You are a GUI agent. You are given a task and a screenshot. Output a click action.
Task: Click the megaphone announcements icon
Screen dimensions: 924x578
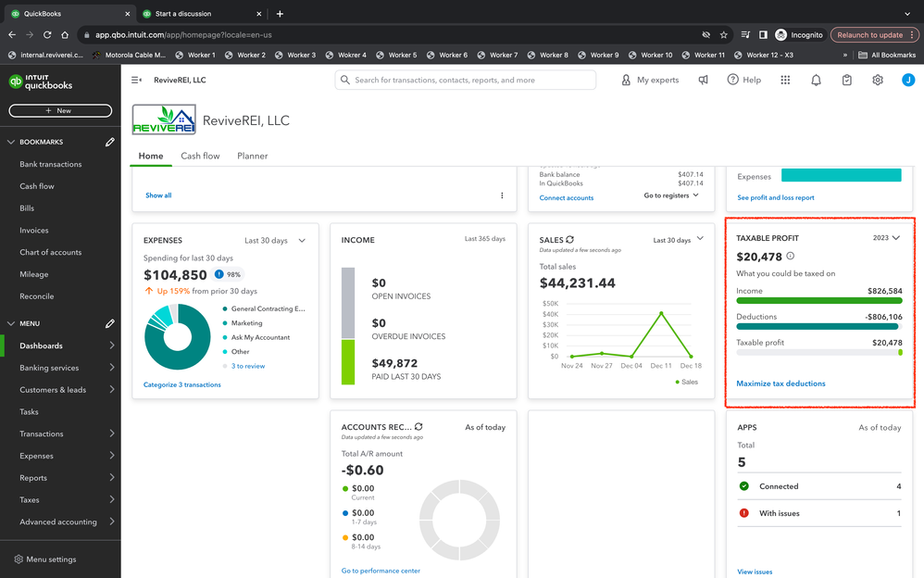point(703,80)
